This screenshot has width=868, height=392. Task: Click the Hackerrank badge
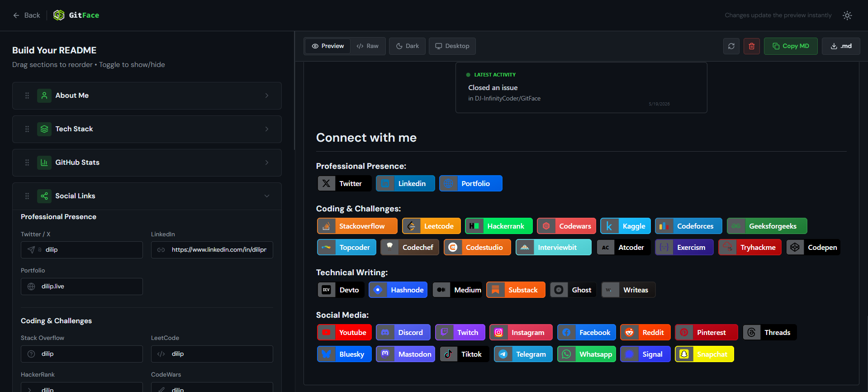[x=499, y=226]
